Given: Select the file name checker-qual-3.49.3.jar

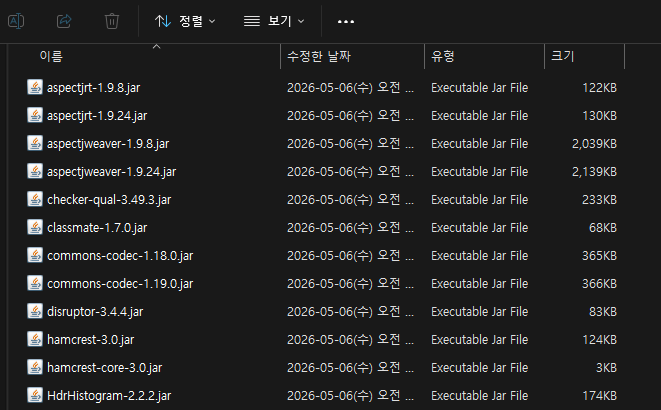Looking at the screenshot, I should (x=109, y=200).
